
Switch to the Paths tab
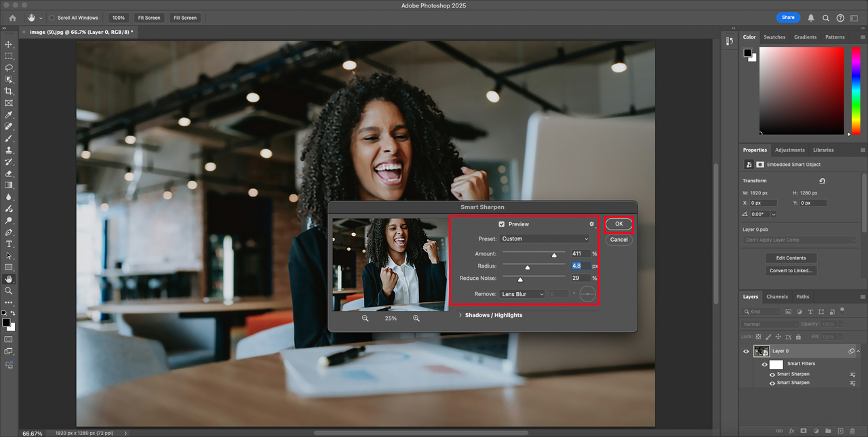[x=803, y=297]
